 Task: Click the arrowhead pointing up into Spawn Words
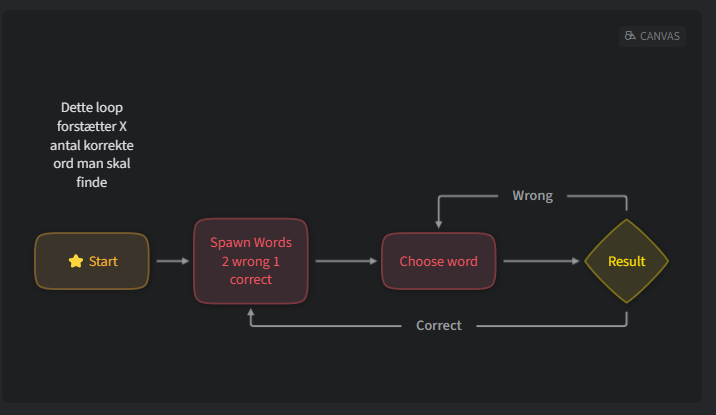(x=251, y=310)
